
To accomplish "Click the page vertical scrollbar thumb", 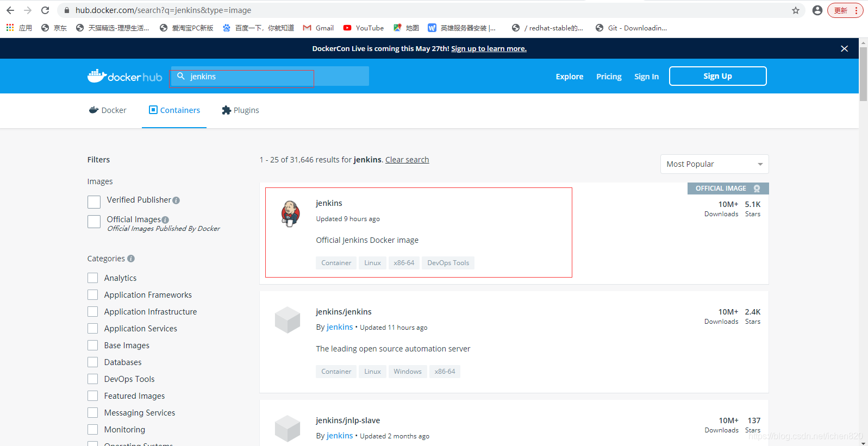I will click(x=863, y=74).
